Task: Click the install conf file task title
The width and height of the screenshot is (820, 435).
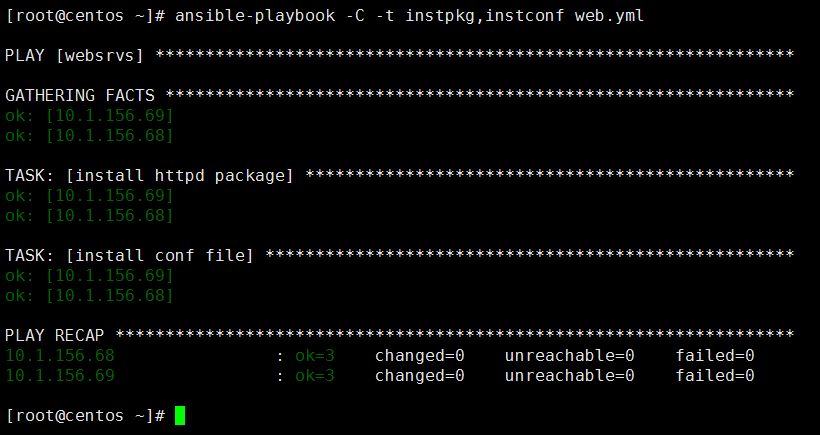Action: [x=160, y=256]
